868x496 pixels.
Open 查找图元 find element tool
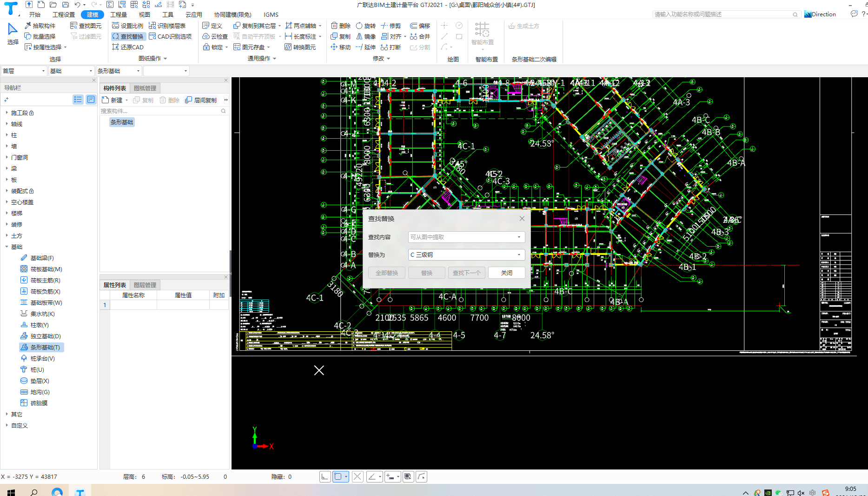(86, 26)
